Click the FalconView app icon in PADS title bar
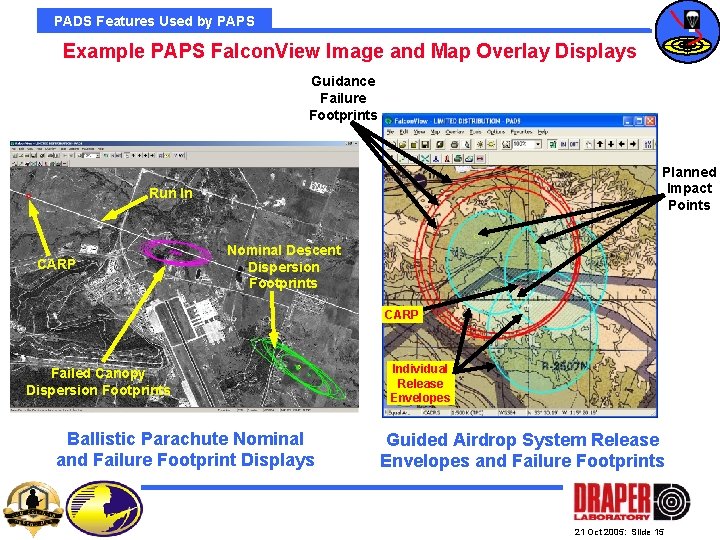720x540 pixels. click(388, 121)
